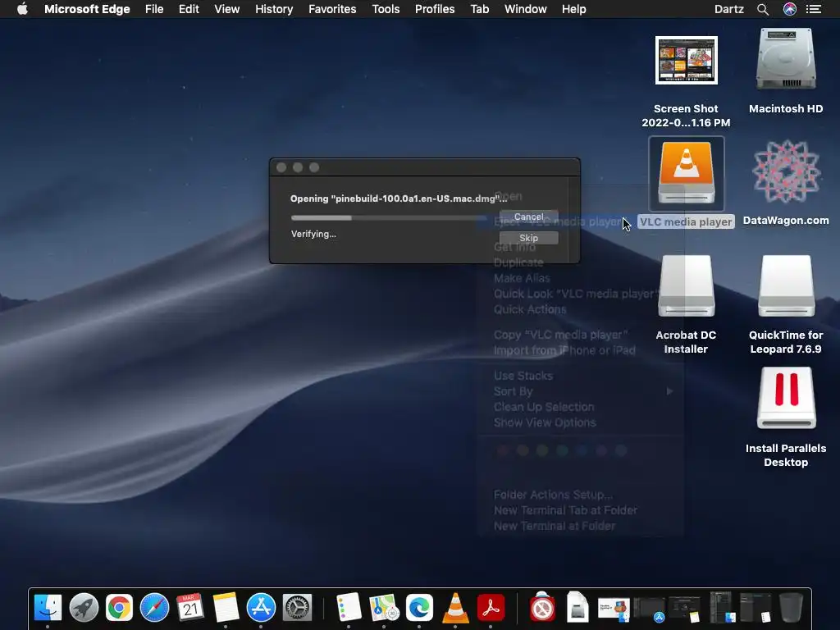The image size is (840, 630).
Task: Open Google Chrome from the Dock
Action: pos(119,608)
